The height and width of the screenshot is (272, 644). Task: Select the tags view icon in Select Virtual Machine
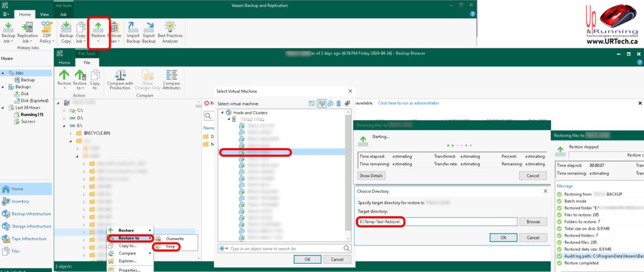347,103
